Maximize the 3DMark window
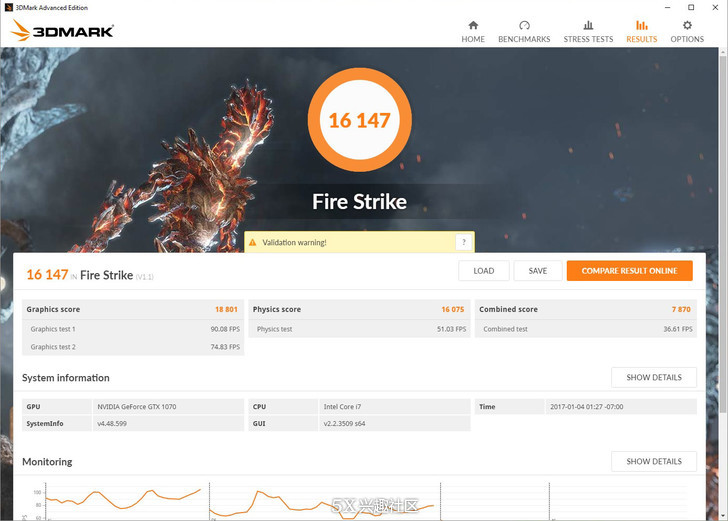Image resolution: width=728 pixels, height=521 pixels. pyautogui.click(x=691, y=7)
